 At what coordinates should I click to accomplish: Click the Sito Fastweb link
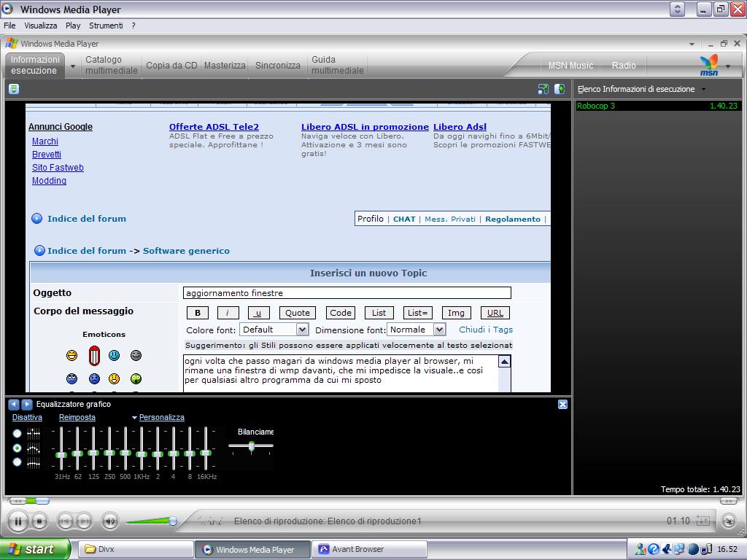point(58,168)
